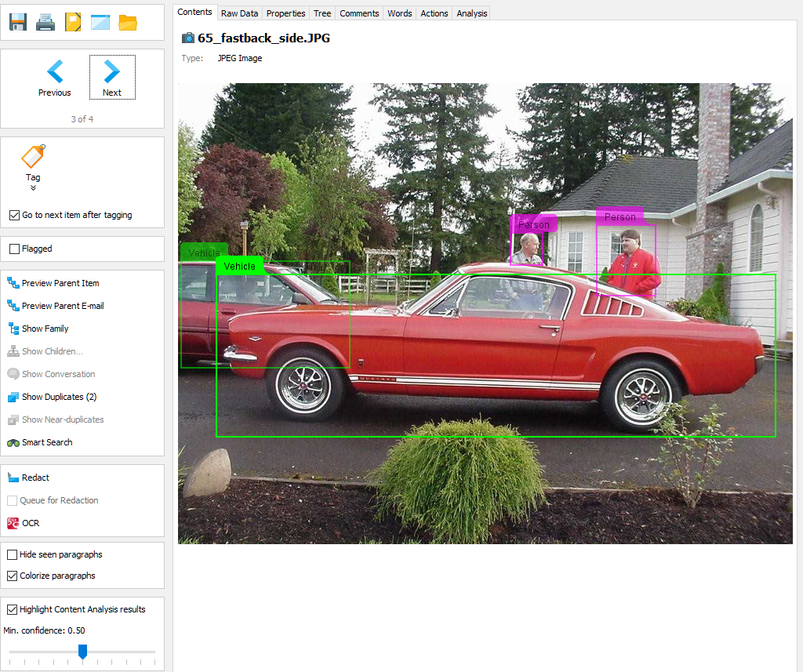803x672 pixels.
Task: Click the Save floppy disk icon
Action: tap(18, 22)
